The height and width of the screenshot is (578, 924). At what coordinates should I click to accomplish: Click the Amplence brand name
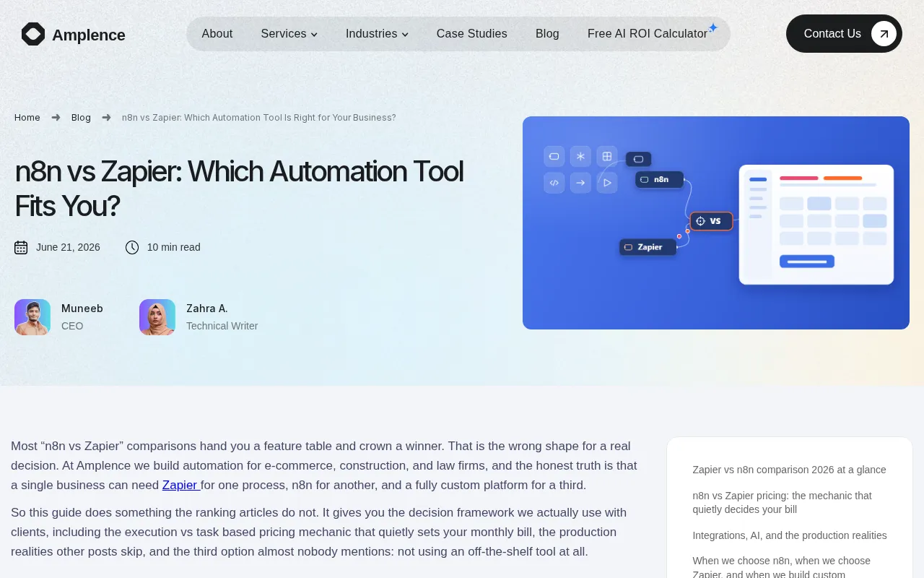[x=89, y=35]
